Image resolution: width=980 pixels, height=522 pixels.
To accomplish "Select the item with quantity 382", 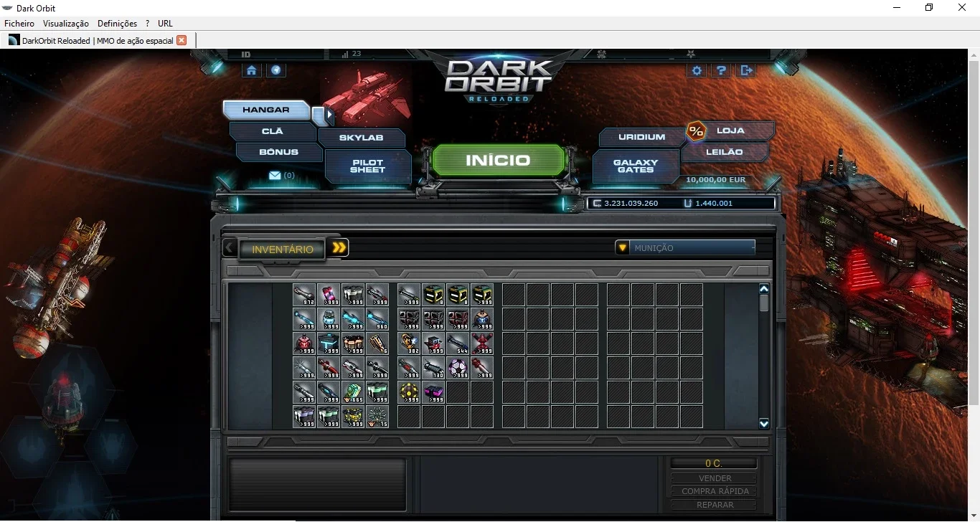I will click(409, 343).
